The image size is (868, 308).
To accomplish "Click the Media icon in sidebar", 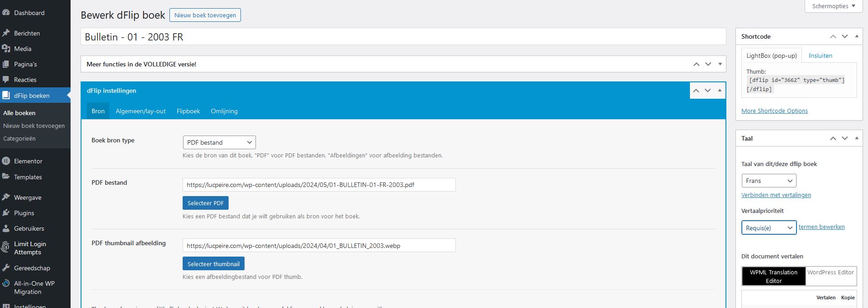I will pyautogui.click(x=6, y=49).
